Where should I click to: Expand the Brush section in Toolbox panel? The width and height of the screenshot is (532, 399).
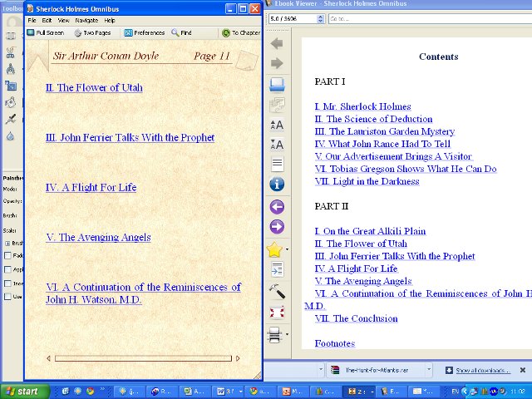pos(7,244)
